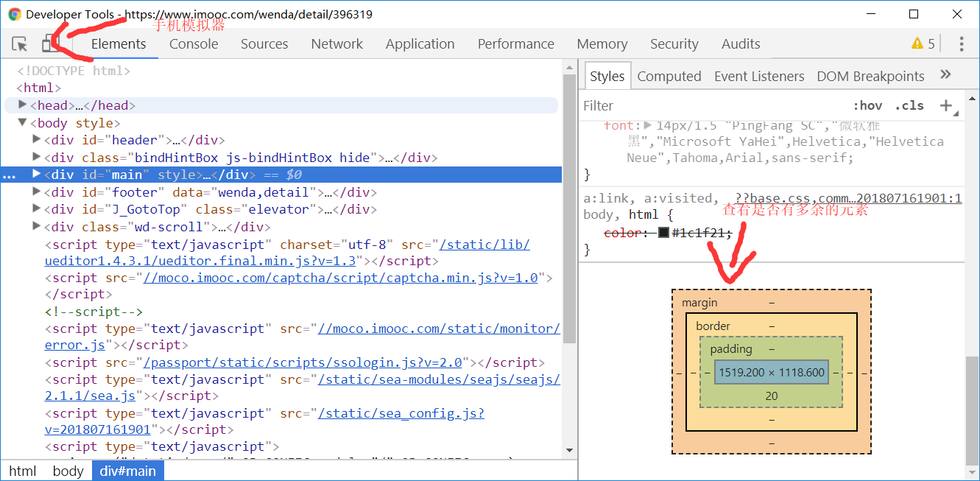Viewport: 980px width, 481px height.
Task: Open the seajs/2.1.1/sea.js link
Action: (x=303, y=387)
